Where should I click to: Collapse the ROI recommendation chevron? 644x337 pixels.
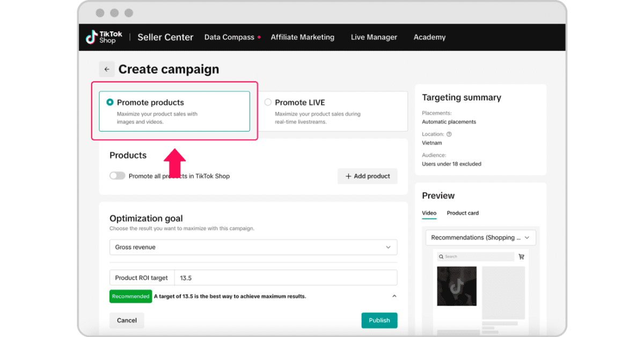point(394,296)
